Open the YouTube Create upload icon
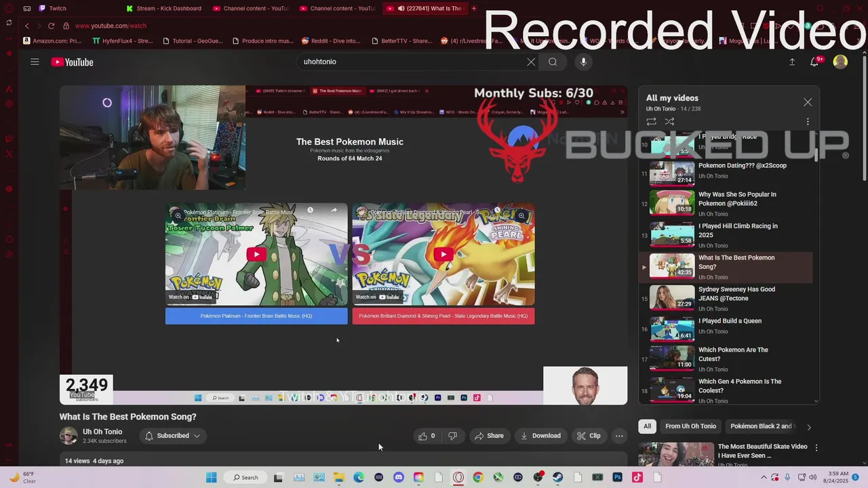This screenshot has height=488, width=868. (x=792, y=62)
